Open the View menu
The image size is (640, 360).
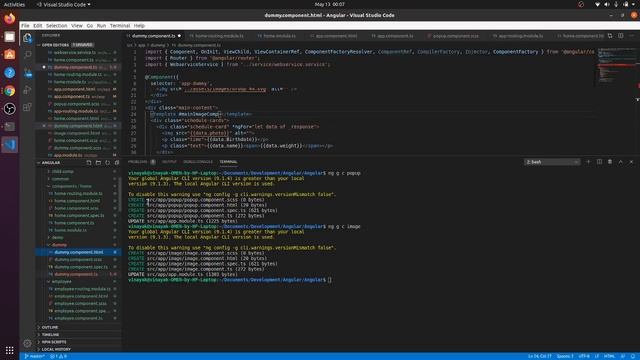click(x=77, y=25)
